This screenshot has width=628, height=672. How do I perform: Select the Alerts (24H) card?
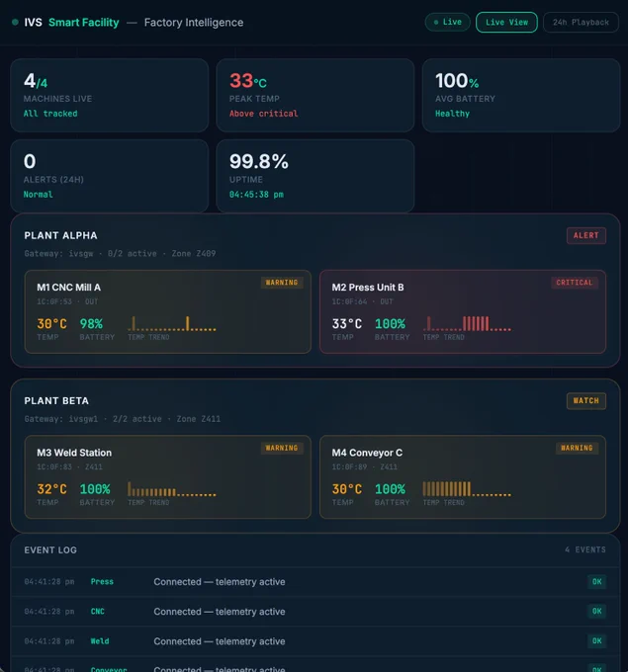point(110,176)
